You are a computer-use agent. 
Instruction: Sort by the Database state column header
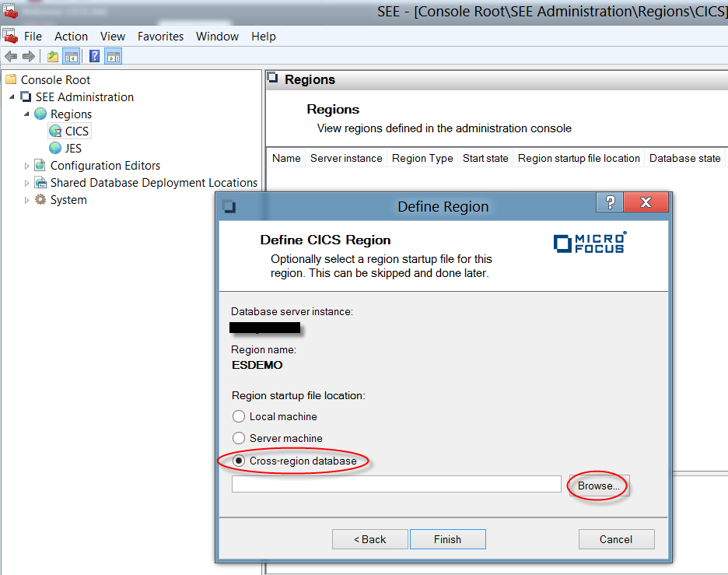click(684, 159)
